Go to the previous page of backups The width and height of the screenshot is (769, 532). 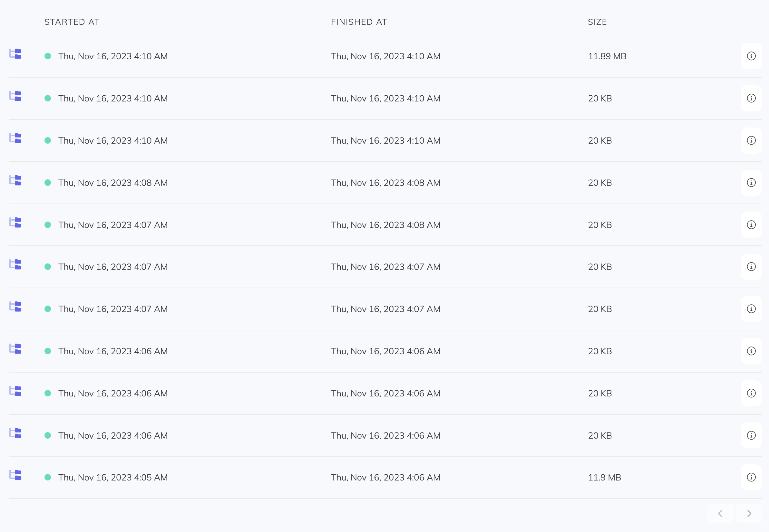[x=720, y=513]
